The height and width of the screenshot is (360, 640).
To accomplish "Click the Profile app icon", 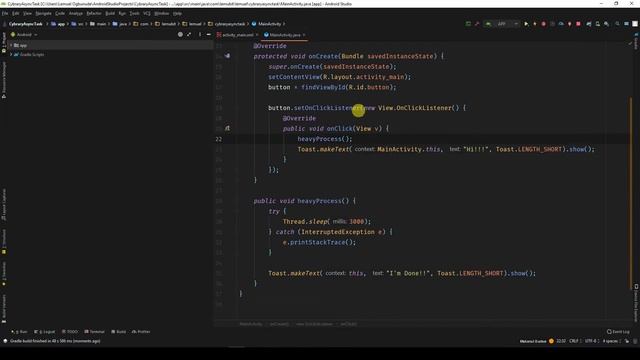I will click(561, 24).
